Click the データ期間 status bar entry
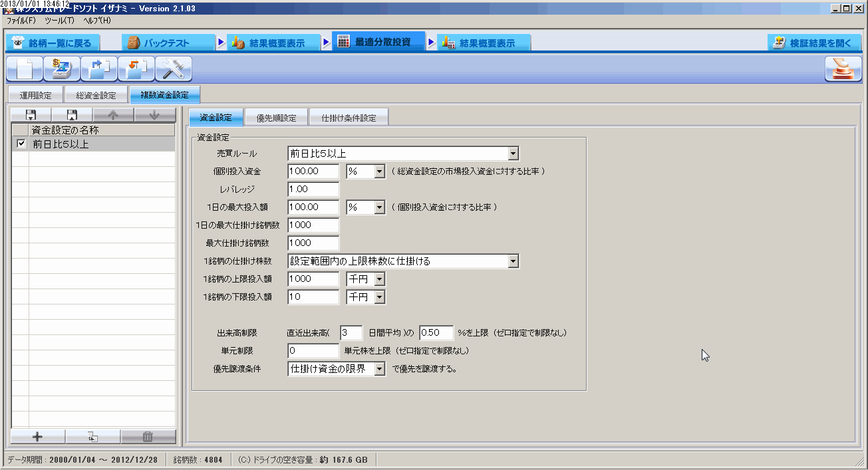Image resolution: width=868 pixels, height=470 pixels. click(x=82, y=459)
